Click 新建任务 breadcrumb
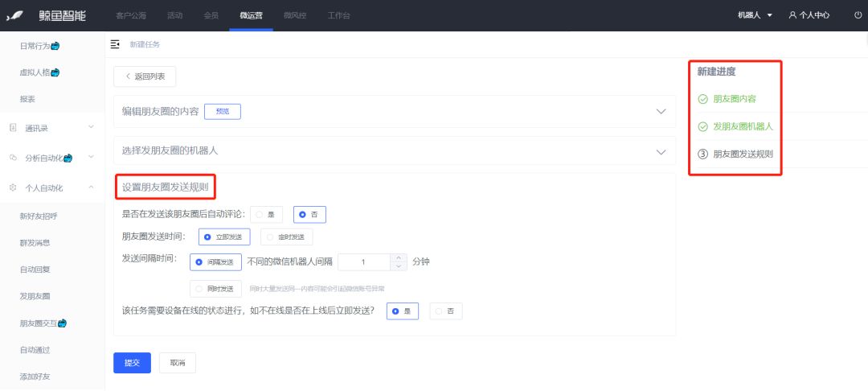868x391 pixels. click(145, 44)
